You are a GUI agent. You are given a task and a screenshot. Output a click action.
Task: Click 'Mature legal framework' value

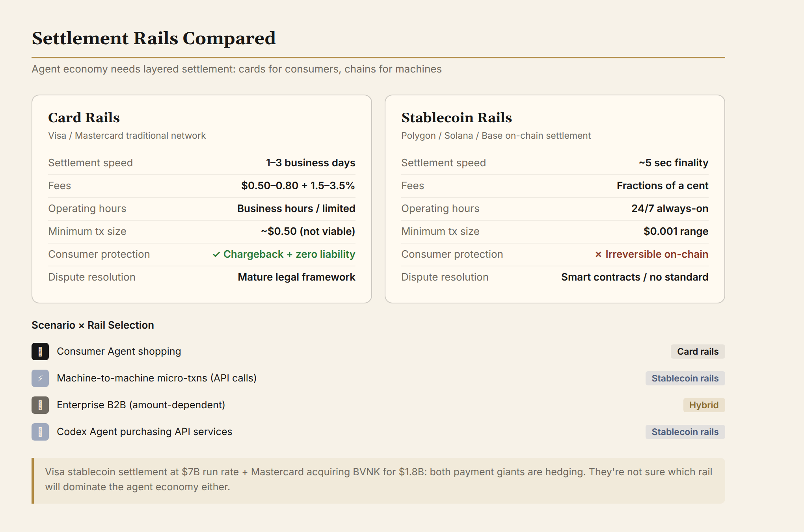(296, 277)
